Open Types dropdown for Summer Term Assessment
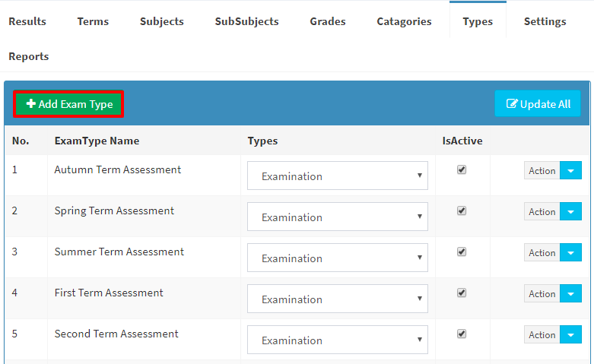This screenshot has width=594, height=364. coord(338,258)
